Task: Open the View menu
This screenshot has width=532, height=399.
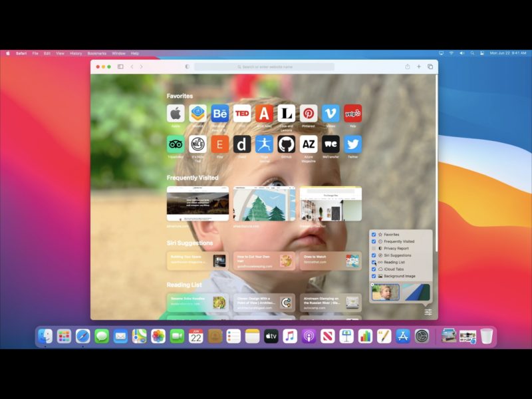Action: [x=60, y=53]
